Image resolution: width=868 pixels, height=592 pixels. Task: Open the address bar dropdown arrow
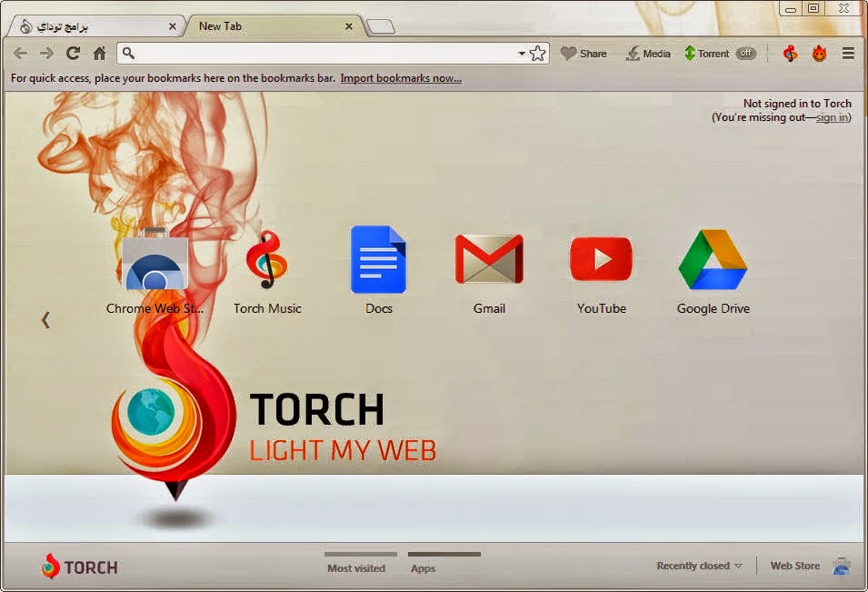[522, 54]
